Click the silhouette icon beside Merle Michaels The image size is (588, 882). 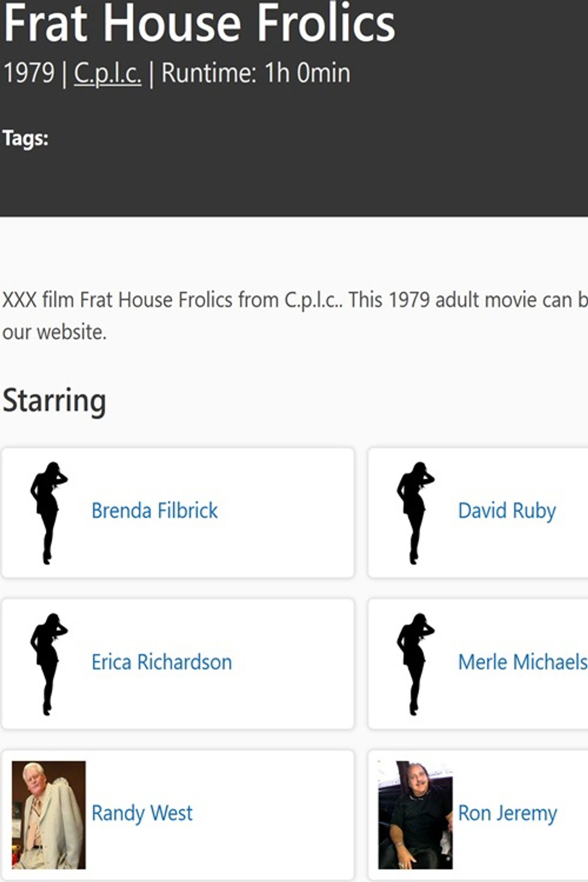[x=415, y=664]
